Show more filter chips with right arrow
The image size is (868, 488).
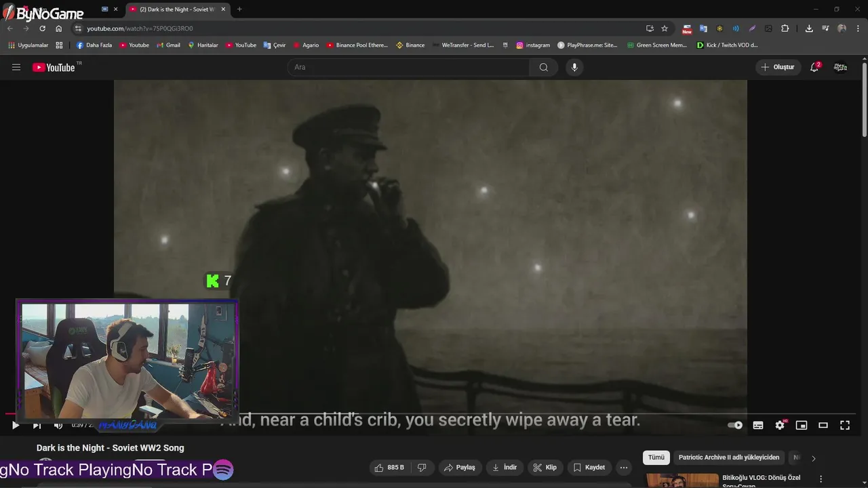(814, 458)
